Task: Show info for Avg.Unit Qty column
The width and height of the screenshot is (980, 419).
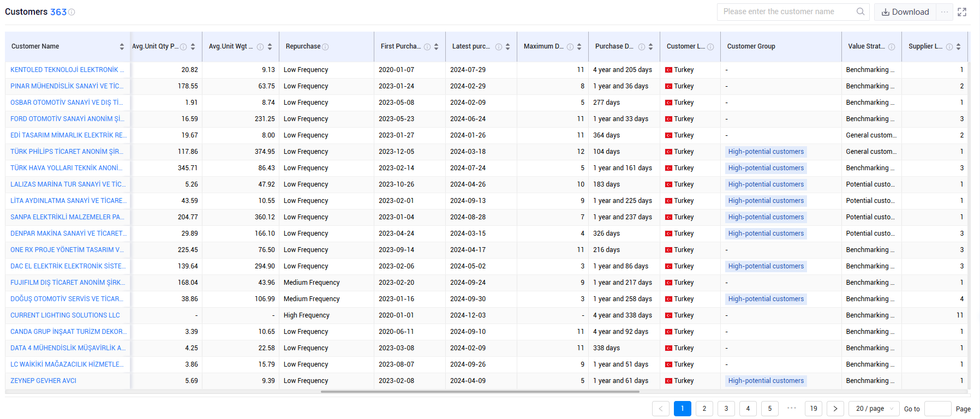Action: [184, 47]
